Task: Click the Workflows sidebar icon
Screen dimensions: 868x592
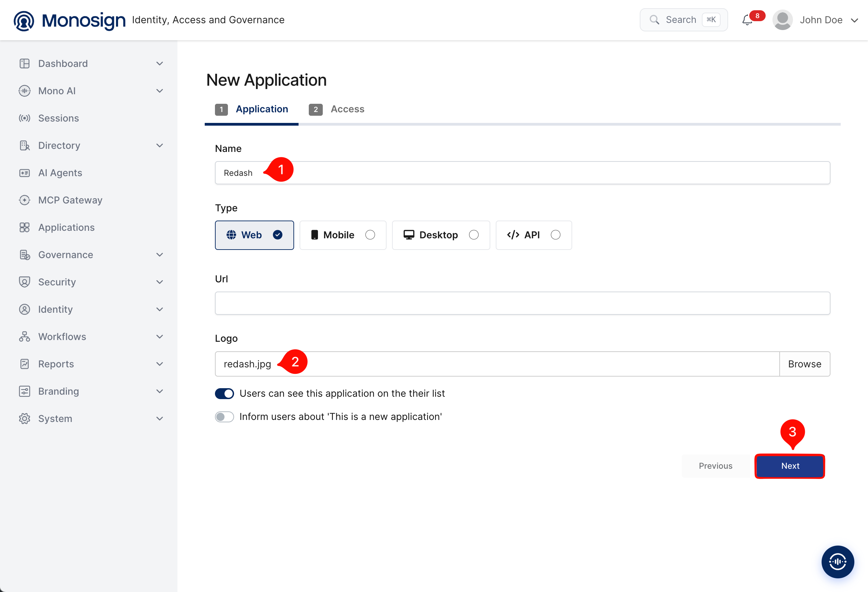Action: click(x=25, y=336)
